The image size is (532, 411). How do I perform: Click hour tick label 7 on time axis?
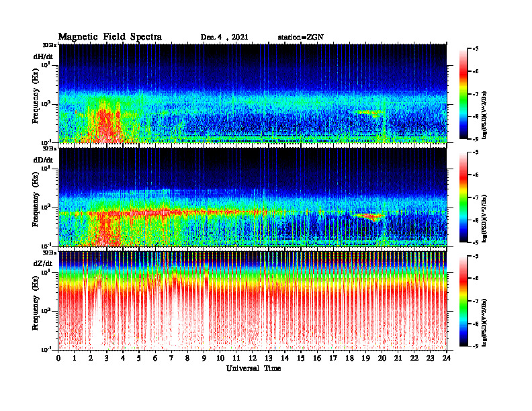171,358
